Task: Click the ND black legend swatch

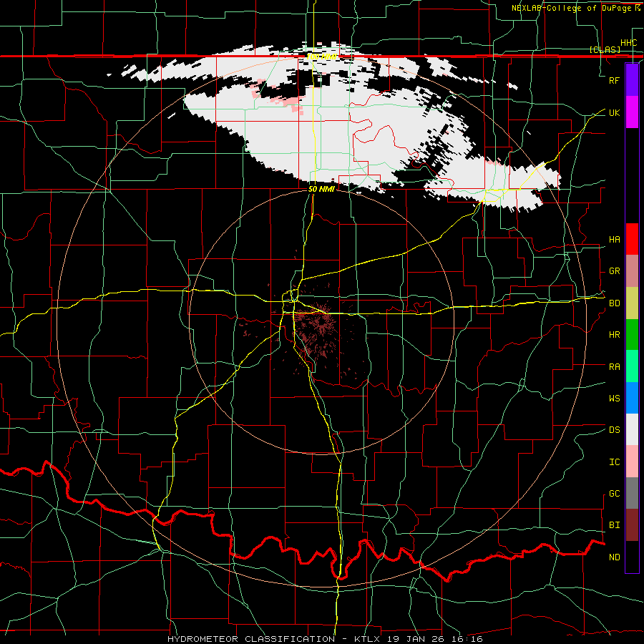Action: pyautogui.click(x=632, y=557)
